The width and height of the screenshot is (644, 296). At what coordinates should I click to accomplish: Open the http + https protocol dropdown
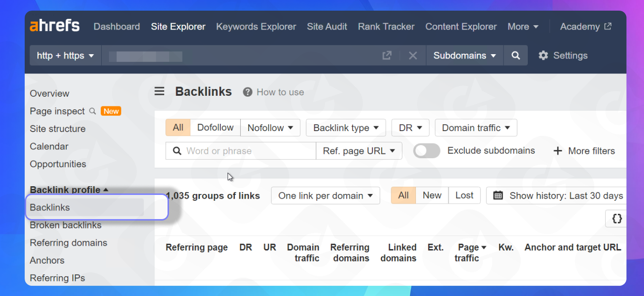point(65,56)
